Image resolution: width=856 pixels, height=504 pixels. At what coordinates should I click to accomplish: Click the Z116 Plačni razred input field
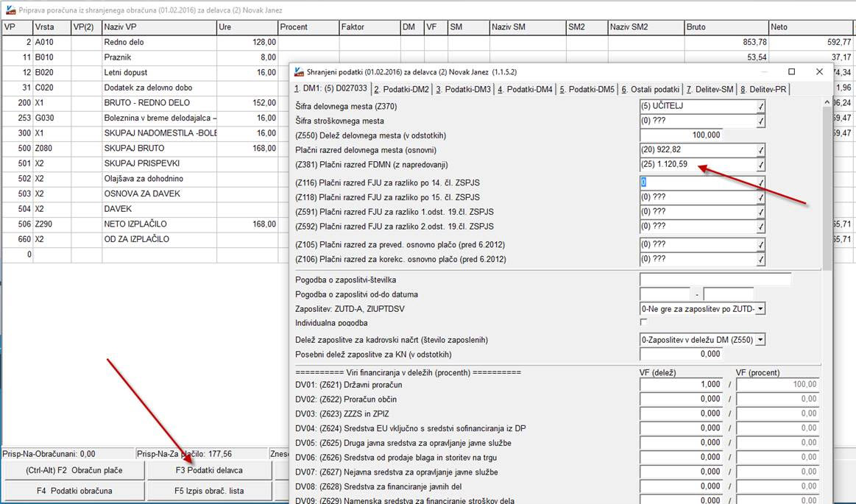click(698, 182)
